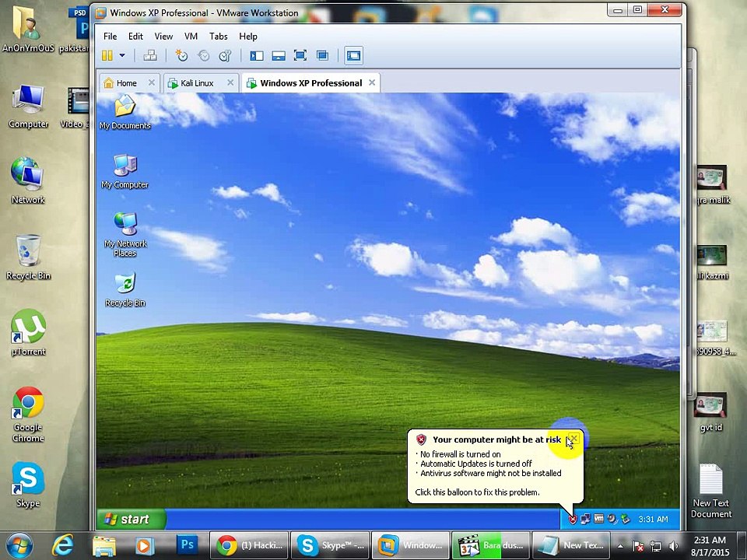747x560 pixels.
Task: Open Photoshop from the taskbar
Action: 187,545
